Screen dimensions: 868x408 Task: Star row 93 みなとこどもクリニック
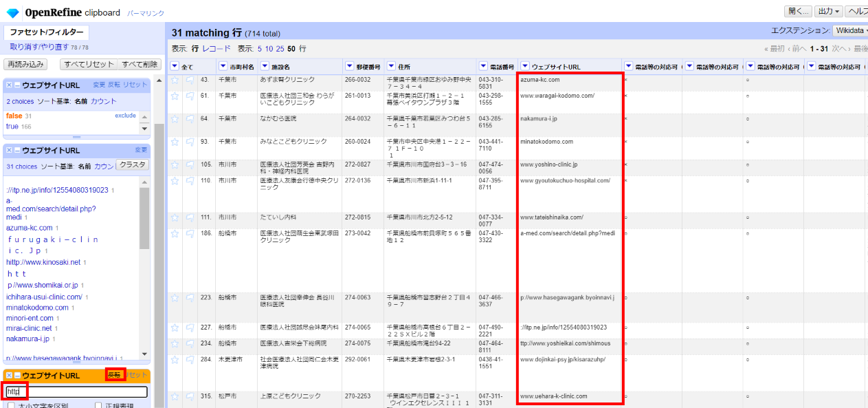click(x=175, y=142)
